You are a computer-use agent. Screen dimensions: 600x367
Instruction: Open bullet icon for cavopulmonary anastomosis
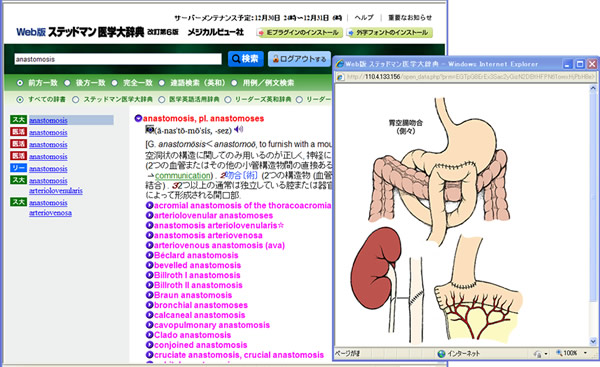(x=150, y=325)
